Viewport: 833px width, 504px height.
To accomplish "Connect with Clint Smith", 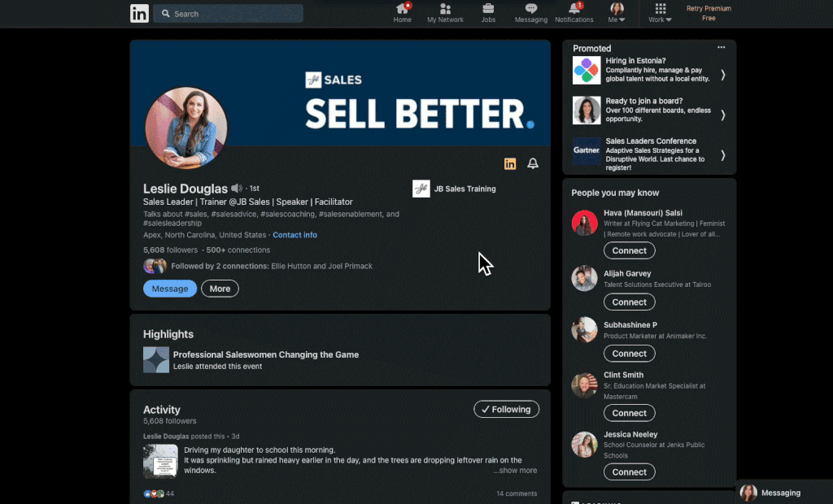I will pos(629,413).
